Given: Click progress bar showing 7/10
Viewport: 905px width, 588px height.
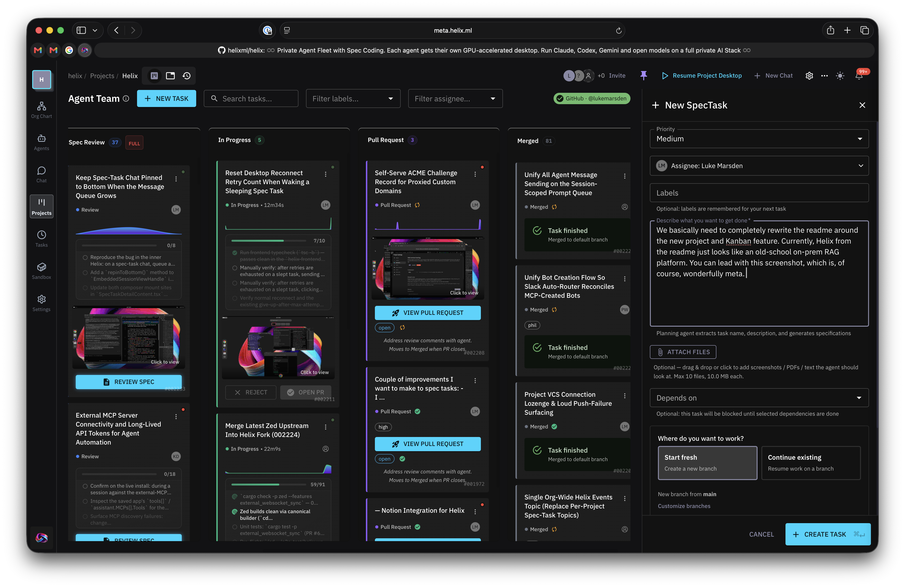Looking at the screenshot, I should coord(269,241).
